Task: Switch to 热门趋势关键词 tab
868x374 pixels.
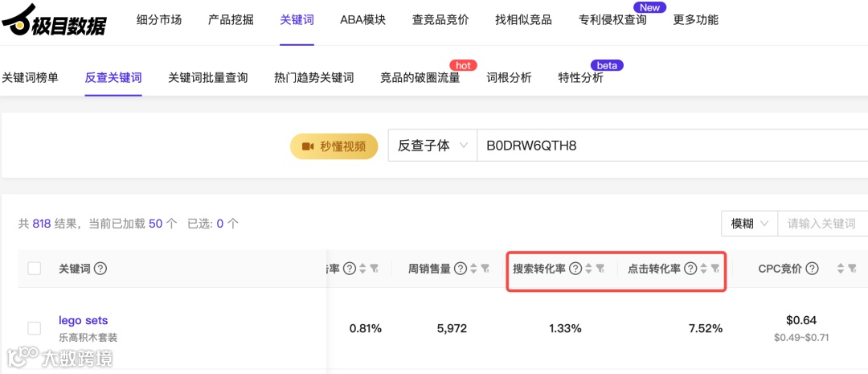Action: 314,77
